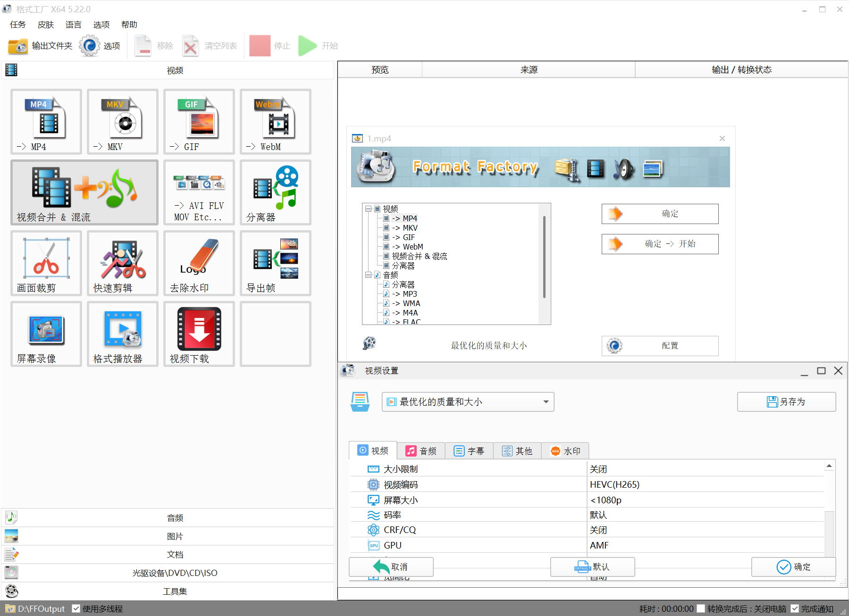This screenshot has width=849, height=616.
Task: Click 取消 in 视频设置
Action: click(391, 567)
